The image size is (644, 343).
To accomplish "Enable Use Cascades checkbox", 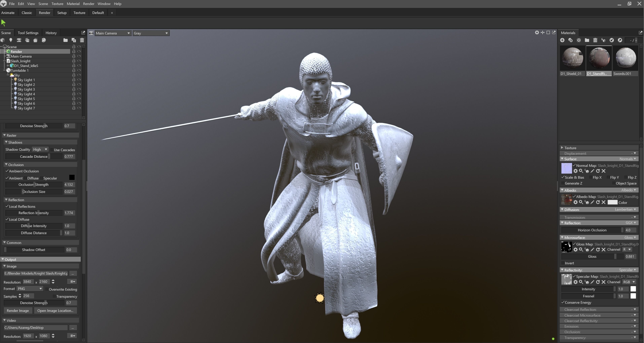I will [52, 150].
